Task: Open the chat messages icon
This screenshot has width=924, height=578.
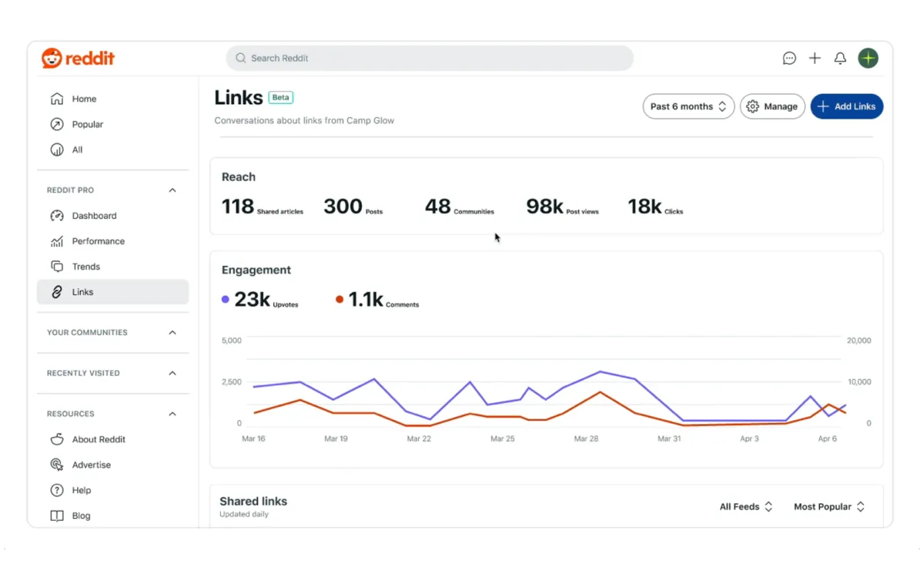Action: (x=789, y=58)
